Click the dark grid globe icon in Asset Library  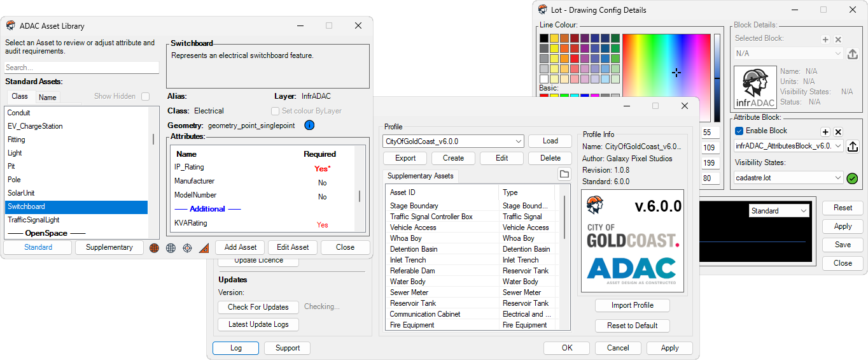[171, 248]
